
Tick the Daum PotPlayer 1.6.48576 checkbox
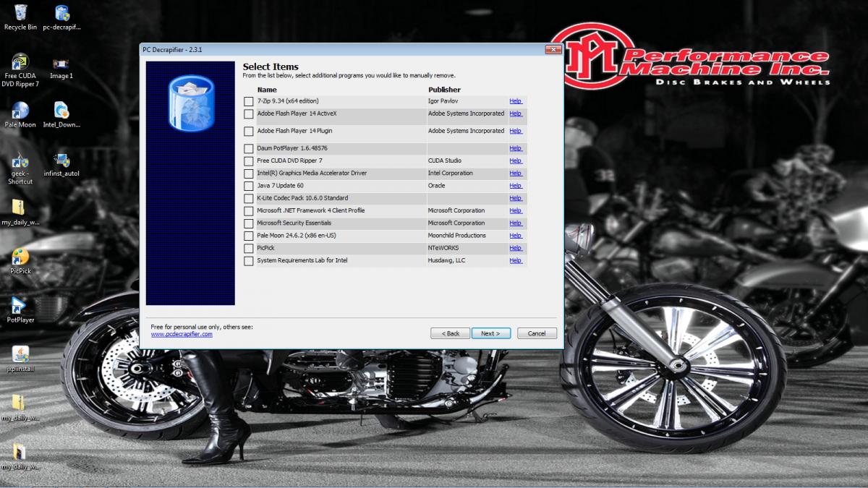[249, 149]
